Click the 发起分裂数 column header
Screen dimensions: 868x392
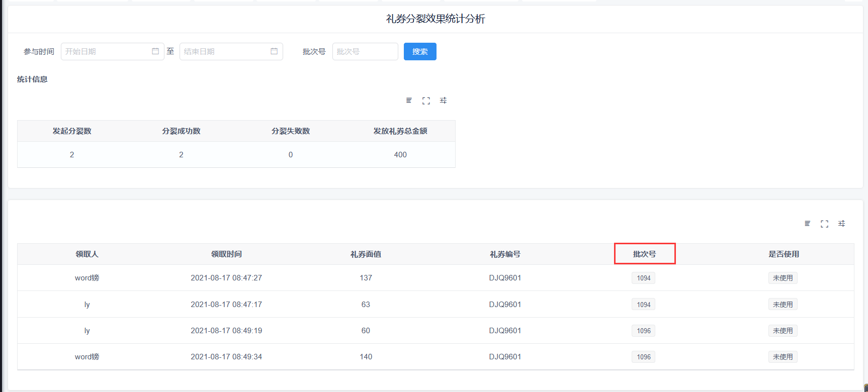pos(72,131)
